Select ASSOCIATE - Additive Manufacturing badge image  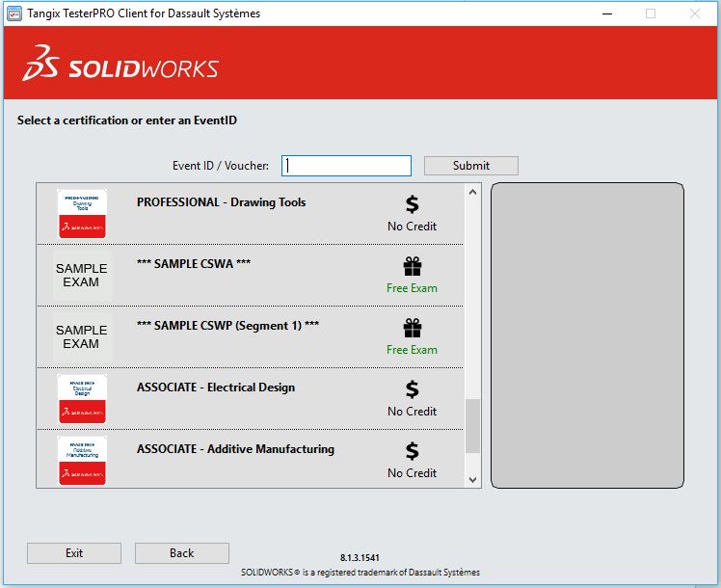click(x=82, y=461)
